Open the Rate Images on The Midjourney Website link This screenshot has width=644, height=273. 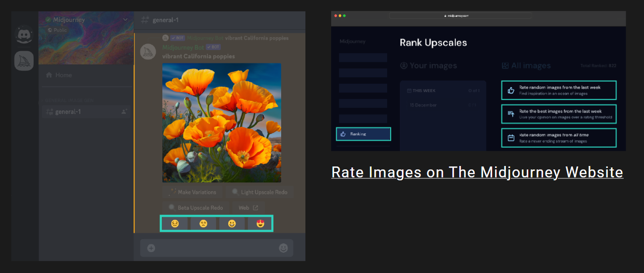pos(477,172)
